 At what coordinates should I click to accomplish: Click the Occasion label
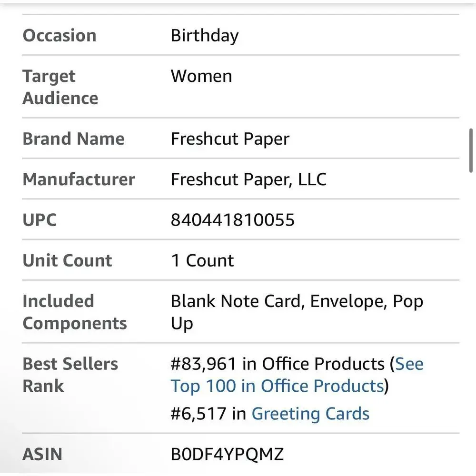[59, 36]
